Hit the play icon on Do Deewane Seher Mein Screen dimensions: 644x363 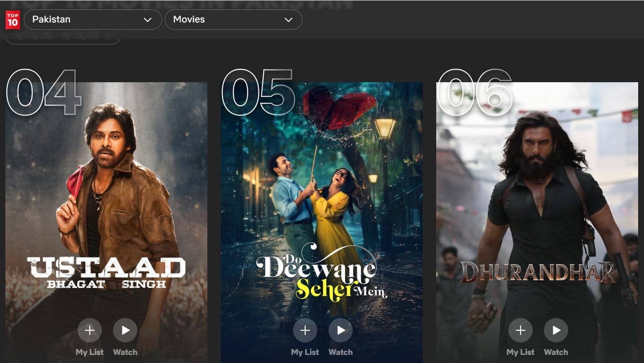pyautogui.click(x=341, y=331)
